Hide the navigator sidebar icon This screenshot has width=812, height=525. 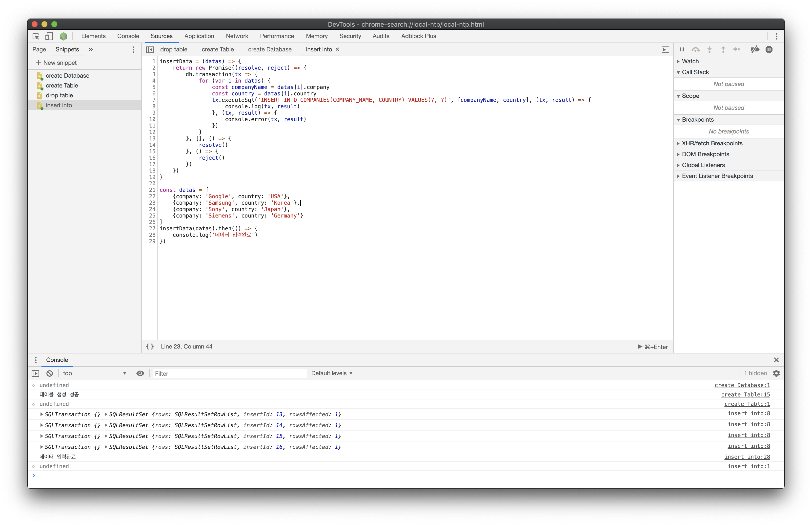(150, 49)
